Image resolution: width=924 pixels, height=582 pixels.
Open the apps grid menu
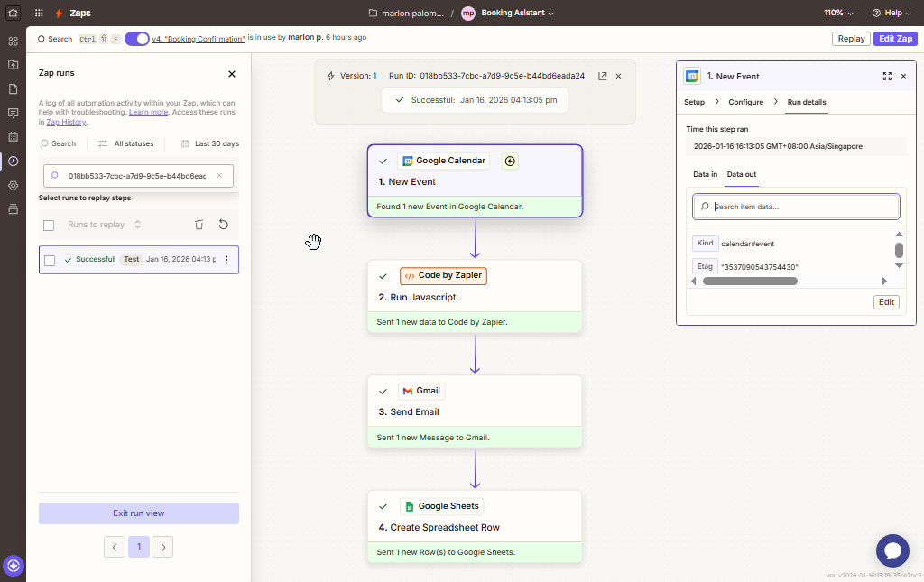tap(39, 13)
